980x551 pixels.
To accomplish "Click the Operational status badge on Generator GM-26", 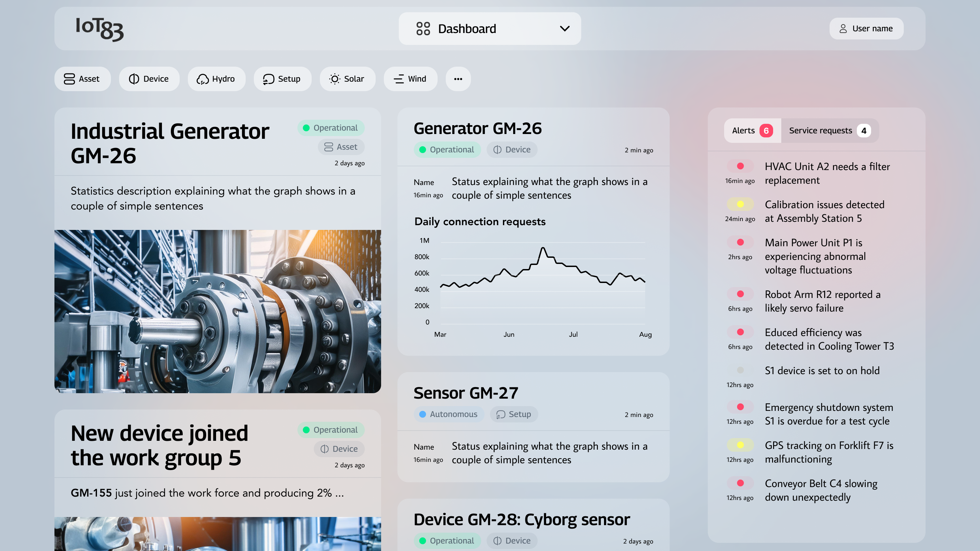I will [447, 149].
